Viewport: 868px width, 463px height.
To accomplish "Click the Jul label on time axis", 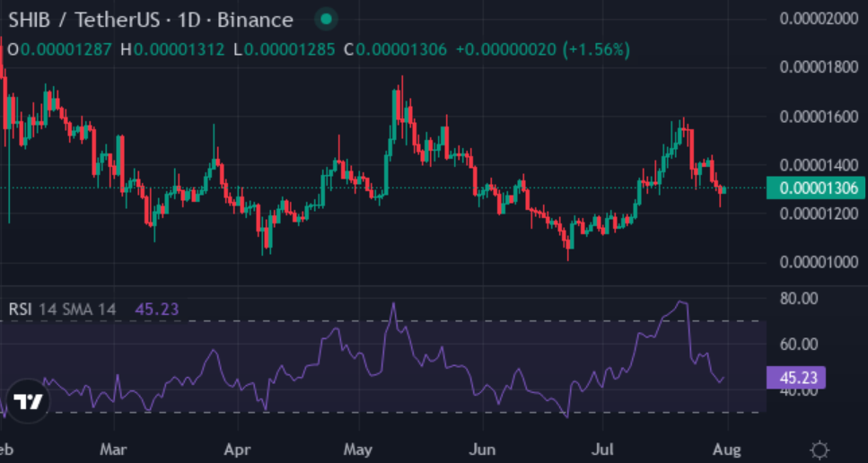I will coord(601,450).
